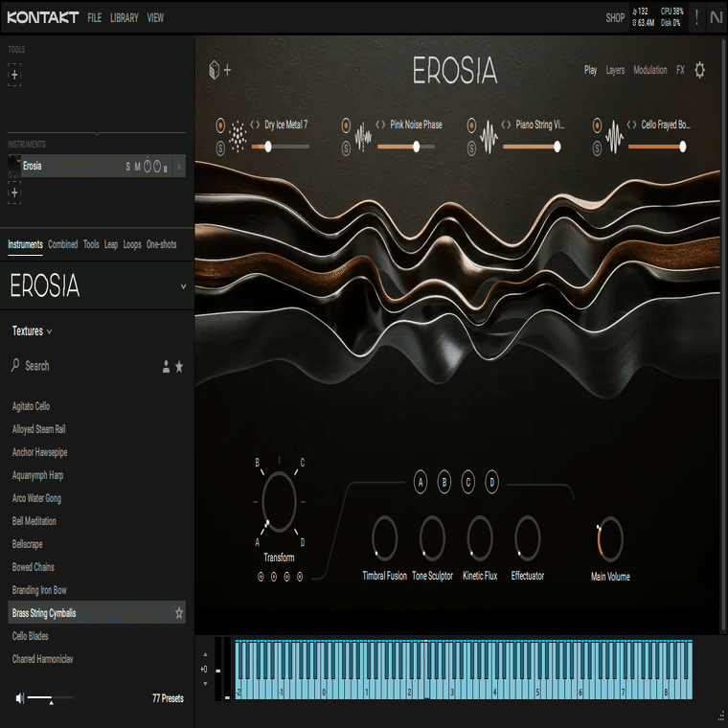Viewport: 728px width, 728px height.
Task: Open the Textures category dropdown
Action: pyautogui.click(x=32, y=331)
